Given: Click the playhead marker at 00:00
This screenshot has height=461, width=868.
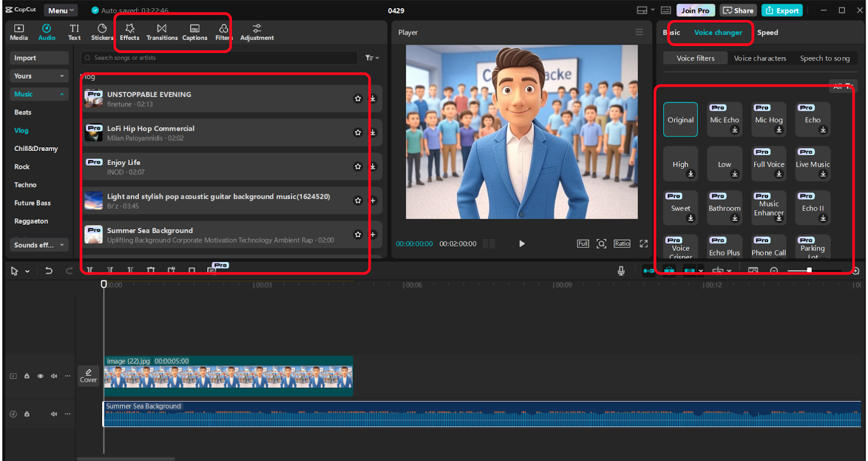Looking at the screenshot, I should point(104,284).
